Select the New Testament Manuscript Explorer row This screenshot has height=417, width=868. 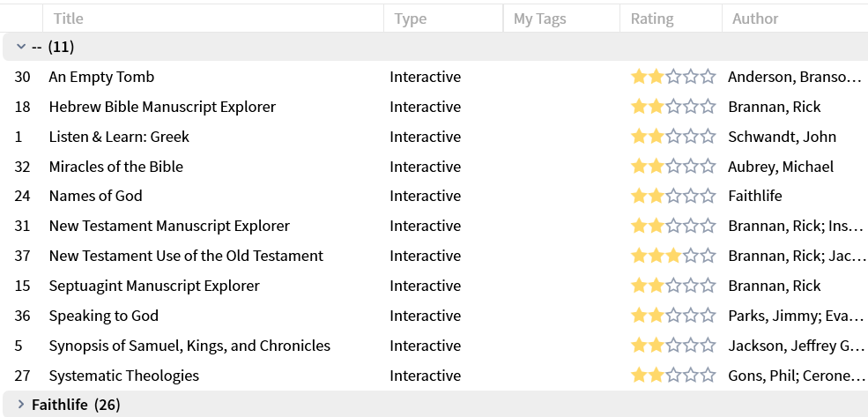pos(169,227)
